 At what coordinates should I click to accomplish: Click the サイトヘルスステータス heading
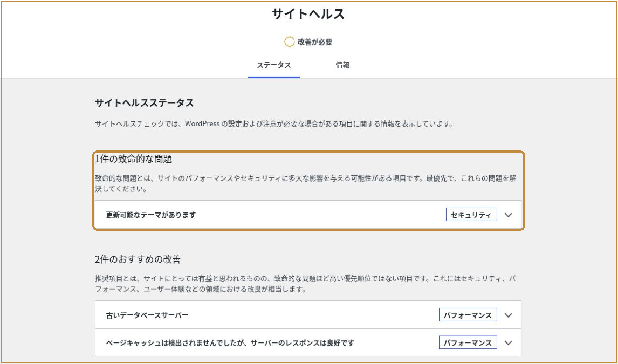click(144, 103)
